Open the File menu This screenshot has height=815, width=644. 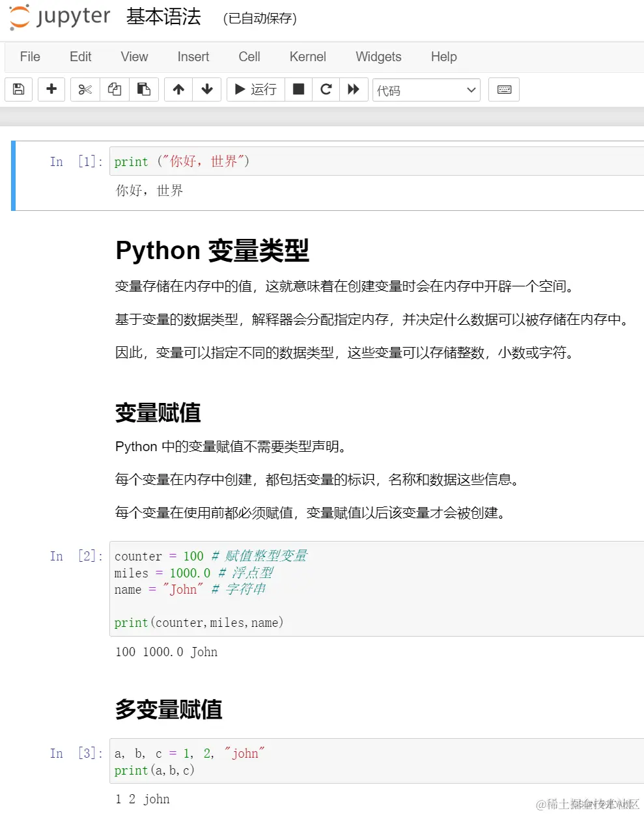tap(30, 57)
